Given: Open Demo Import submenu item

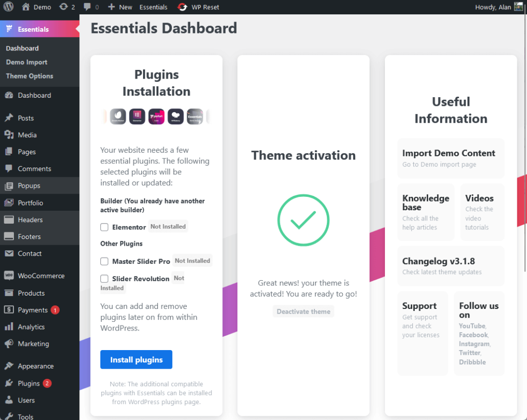Looking at the screenshot, I should click(x=27, y=62).
